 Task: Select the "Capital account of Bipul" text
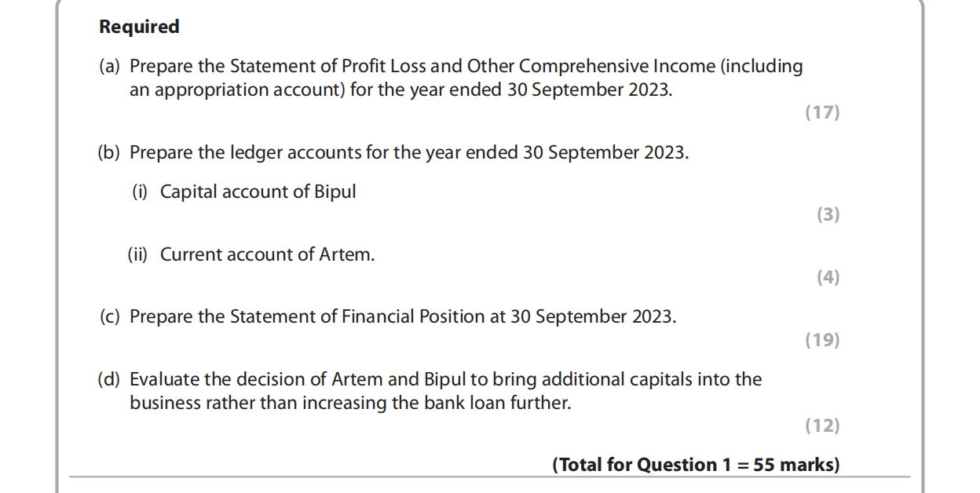pyautogui.click(x=258, y=192)
